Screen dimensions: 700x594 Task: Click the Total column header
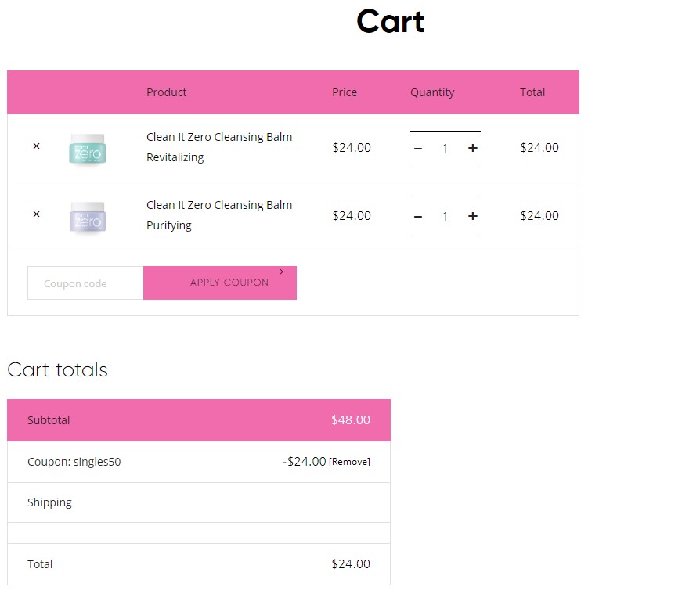click(532, 92)
